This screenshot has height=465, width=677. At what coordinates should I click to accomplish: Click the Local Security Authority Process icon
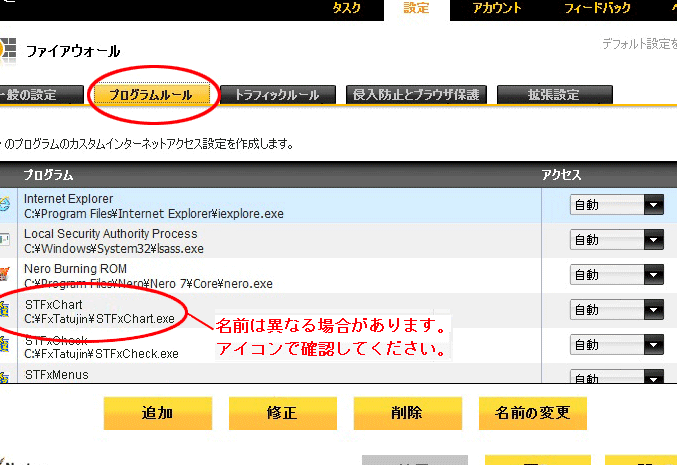click(x=6, y=240)
